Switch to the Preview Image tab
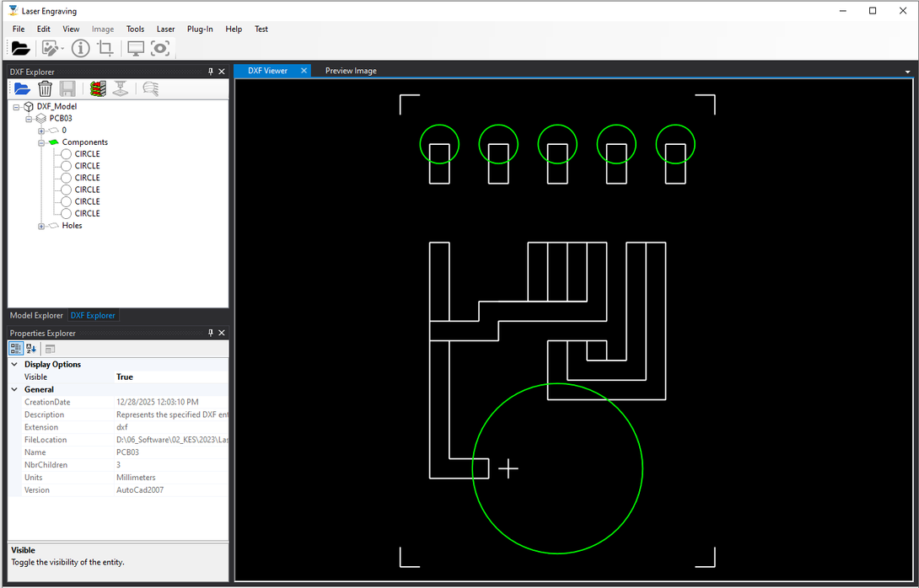The width and height of the screenshot is (919, 588). tap(351, 71)
